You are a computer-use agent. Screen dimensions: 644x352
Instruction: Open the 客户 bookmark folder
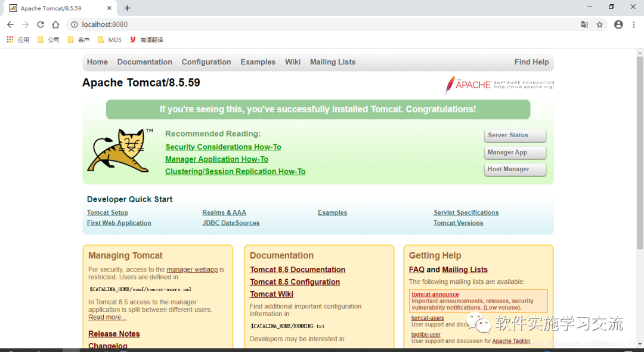coord(79,40)
